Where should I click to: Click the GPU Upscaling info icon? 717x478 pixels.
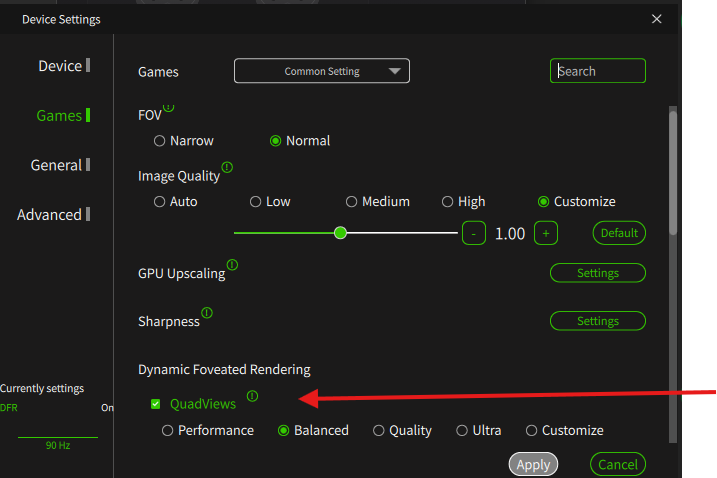[x=232, y=265]
